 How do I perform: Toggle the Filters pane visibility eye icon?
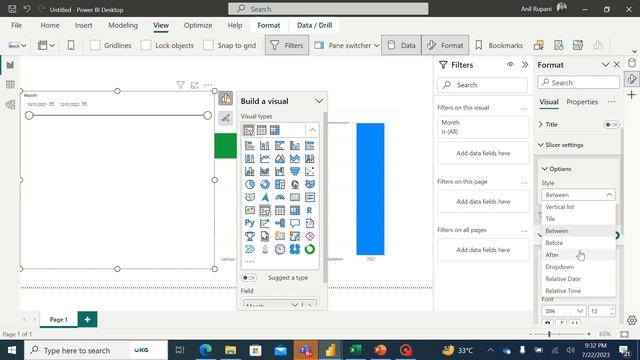[x=510, y=65]
